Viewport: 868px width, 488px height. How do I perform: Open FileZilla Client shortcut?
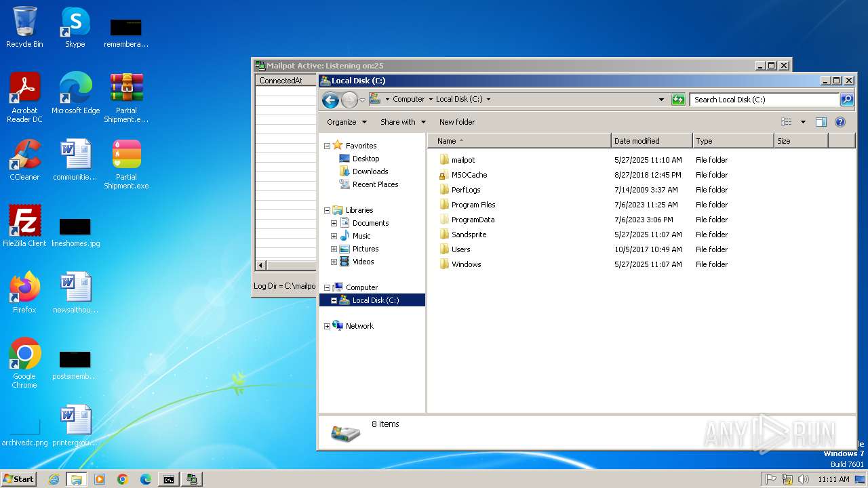(24, 226)
